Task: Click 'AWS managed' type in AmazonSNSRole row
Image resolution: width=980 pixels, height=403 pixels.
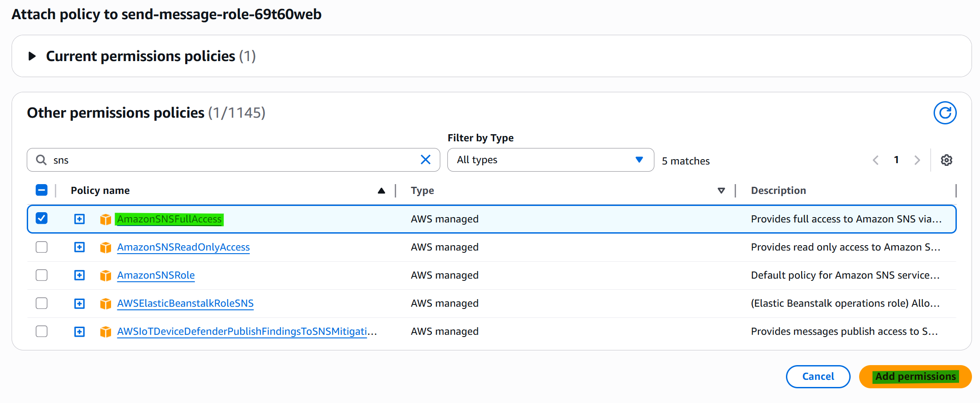Action: click(445, 275)
